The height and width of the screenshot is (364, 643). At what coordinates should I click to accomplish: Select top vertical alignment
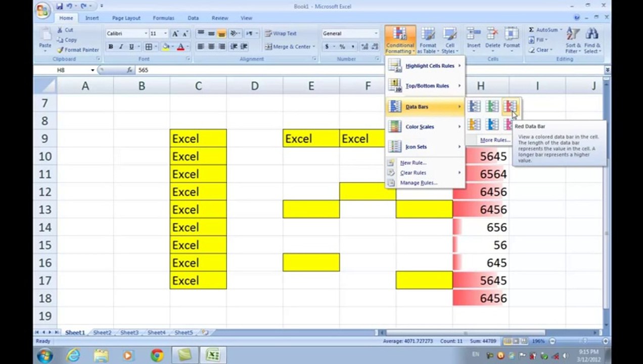pos(201,33)
